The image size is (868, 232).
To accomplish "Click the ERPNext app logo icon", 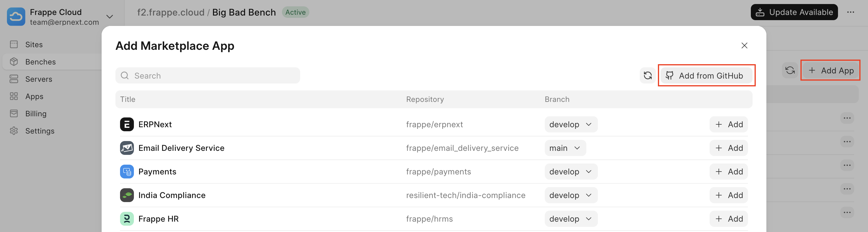I will pyautogui.click(x=127, y=124).
